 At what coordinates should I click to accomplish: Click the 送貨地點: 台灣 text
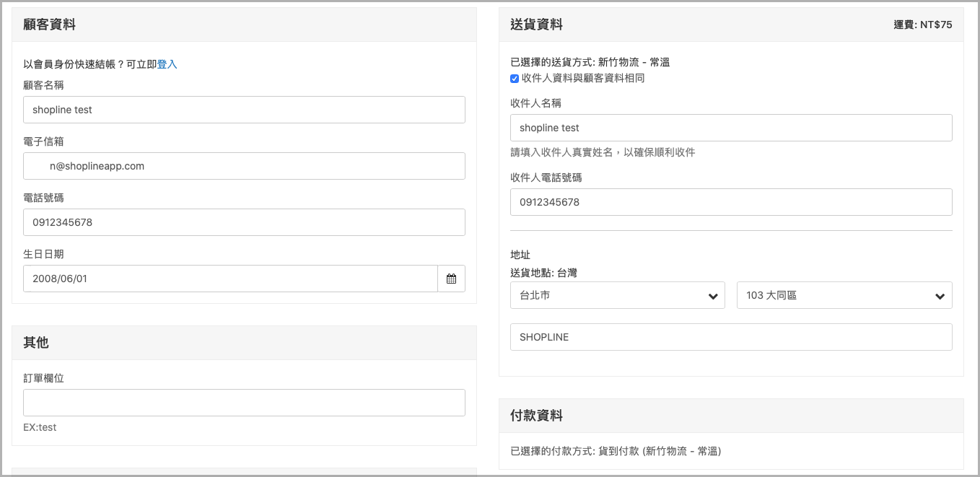pos(543,273)
